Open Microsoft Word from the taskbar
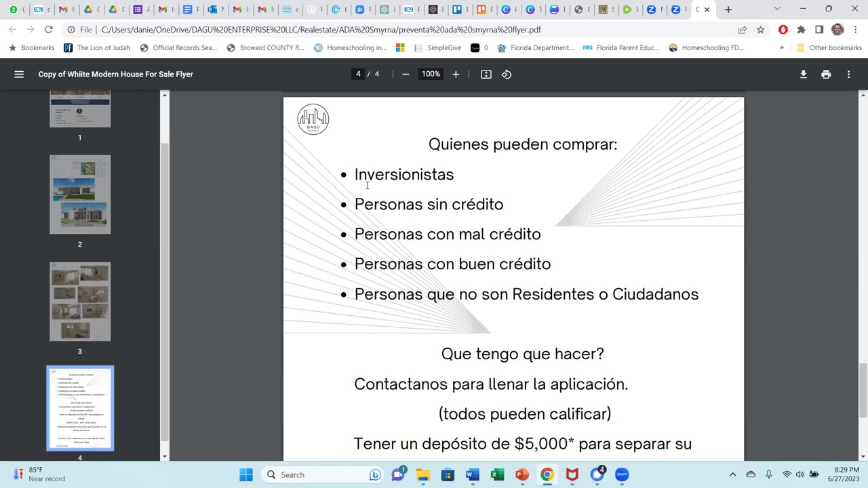Screen dimensions: 868x488 (x=473, y=474)
